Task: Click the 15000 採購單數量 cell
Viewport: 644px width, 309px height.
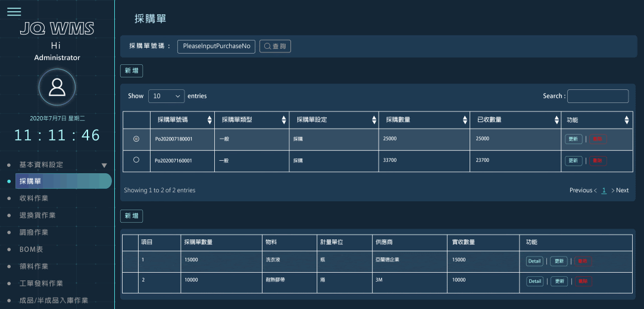Action: click(221, 261)
